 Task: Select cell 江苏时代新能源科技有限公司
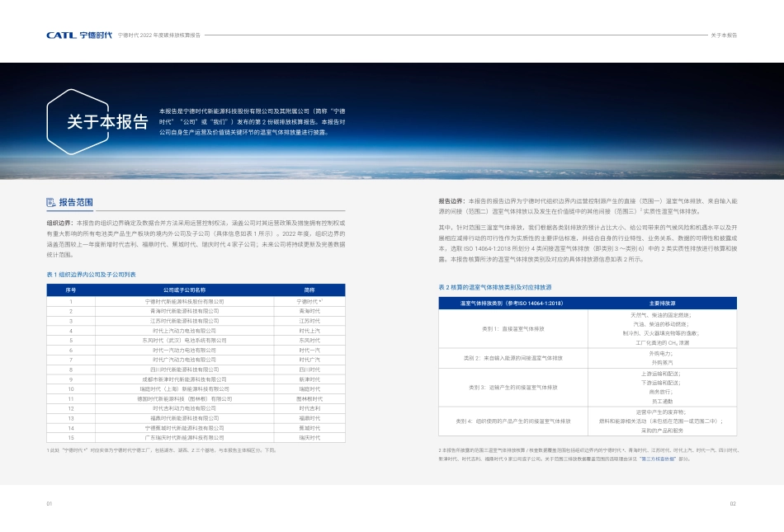185,321
